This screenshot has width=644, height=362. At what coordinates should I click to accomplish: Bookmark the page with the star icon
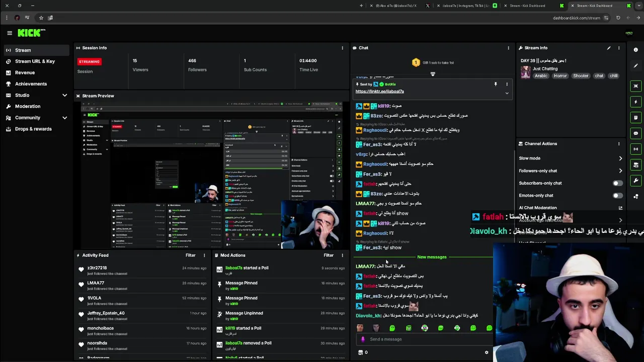coord(41,18)
